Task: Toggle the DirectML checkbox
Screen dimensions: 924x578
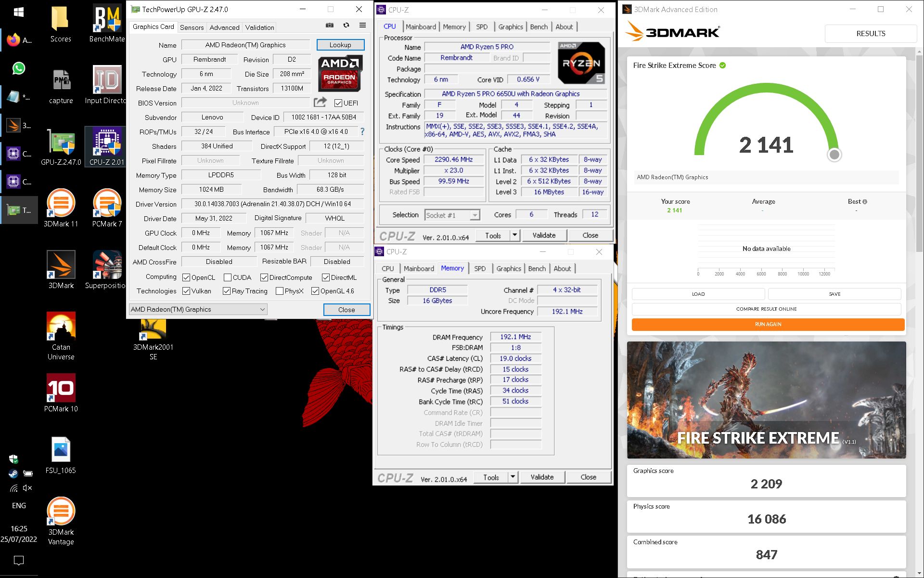Action: [326, 277]
